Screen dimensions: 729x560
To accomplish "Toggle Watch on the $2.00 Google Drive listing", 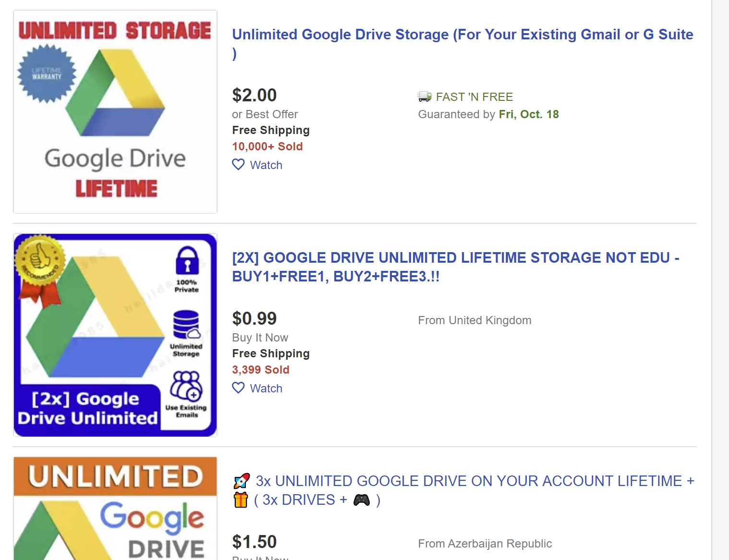I will pos(257,165).
